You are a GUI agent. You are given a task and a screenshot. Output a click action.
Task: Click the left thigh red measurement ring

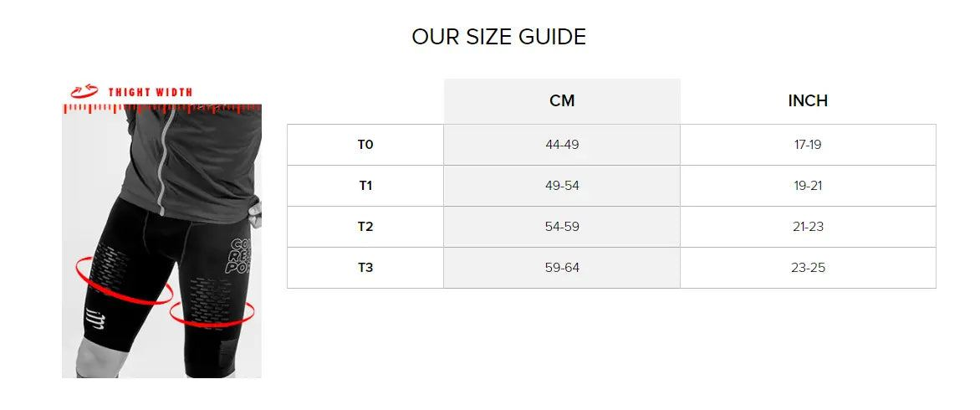[122, 281]
